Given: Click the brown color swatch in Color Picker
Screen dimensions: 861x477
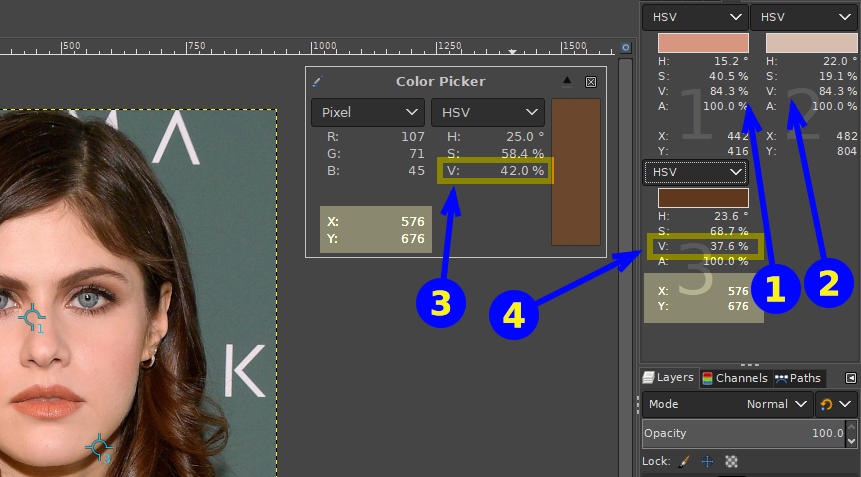Looking at the screenshot, I should pos(576,171).
